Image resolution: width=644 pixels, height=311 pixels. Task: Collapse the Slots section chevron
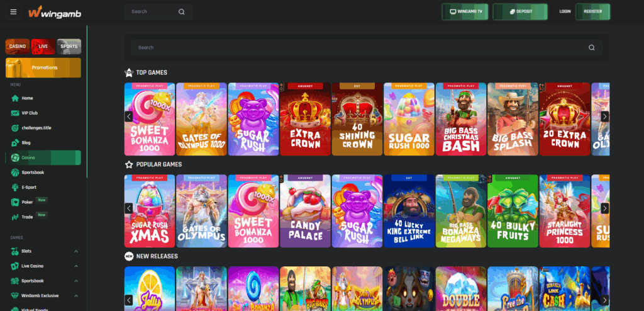(76, 251)
